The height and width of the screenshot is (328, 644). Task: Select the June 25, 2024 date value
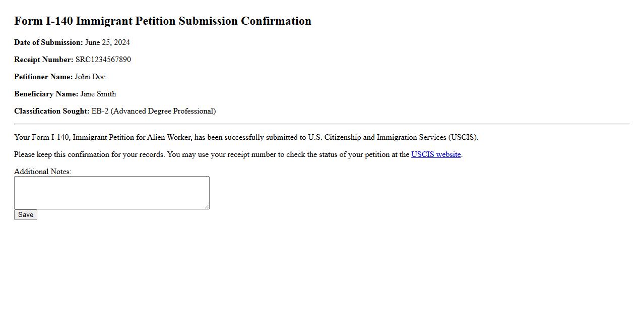107,42
